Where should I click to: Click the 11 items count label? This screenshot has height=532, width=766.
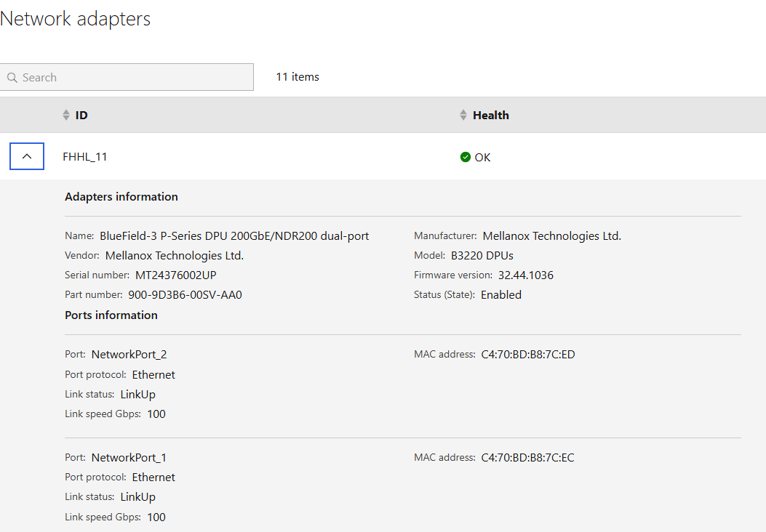[298, 77]
